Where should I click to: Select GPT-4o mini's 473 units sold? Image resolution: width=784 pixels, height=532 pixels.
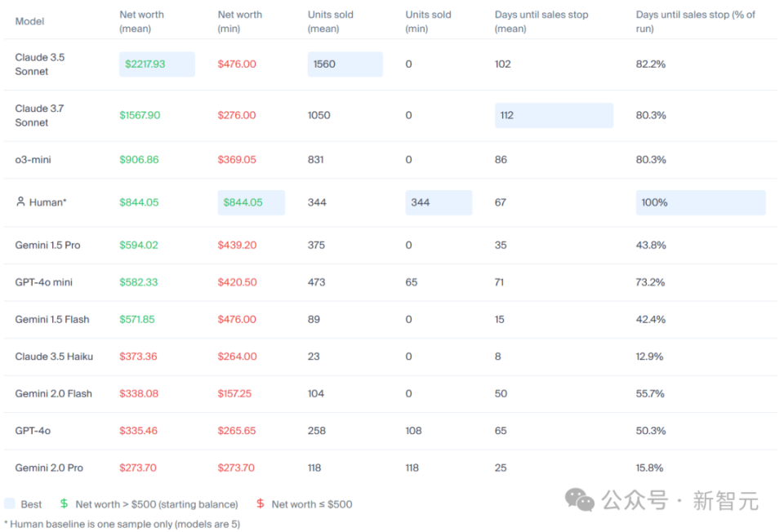point(316,282)
